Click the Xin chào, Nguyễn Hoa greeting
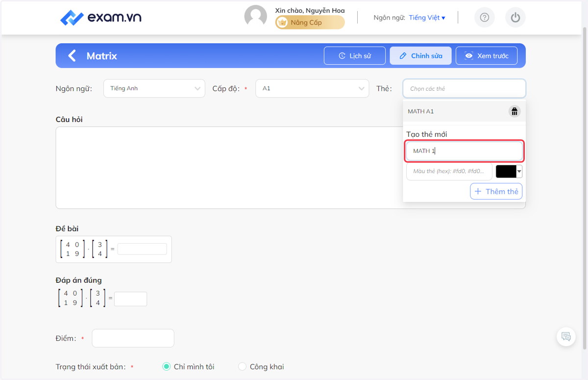 [310, 10]
